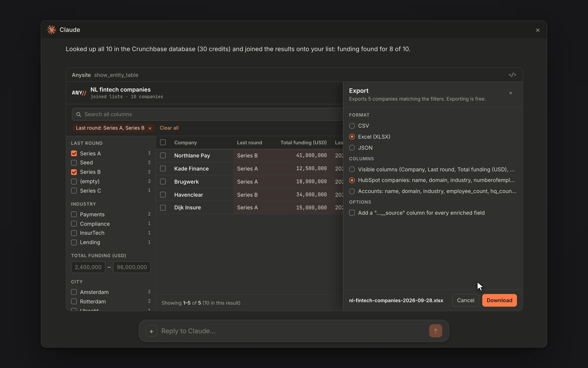The width and height of the screenshot is (588, 368).
Task: Close the Claude dialog window
Action: point(537,30)
